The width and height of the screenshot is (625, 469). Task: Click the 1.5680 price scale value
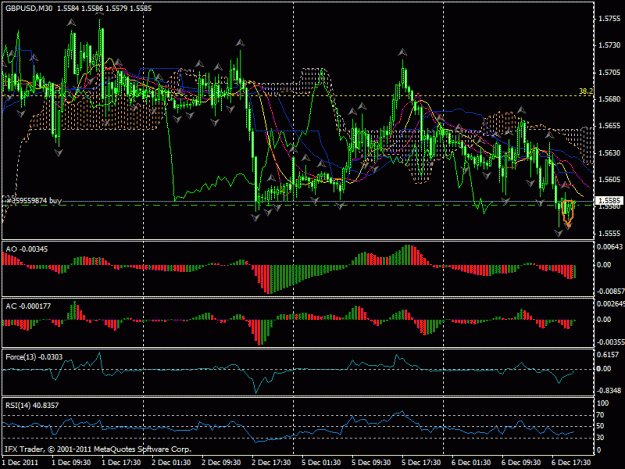[609, 99]
